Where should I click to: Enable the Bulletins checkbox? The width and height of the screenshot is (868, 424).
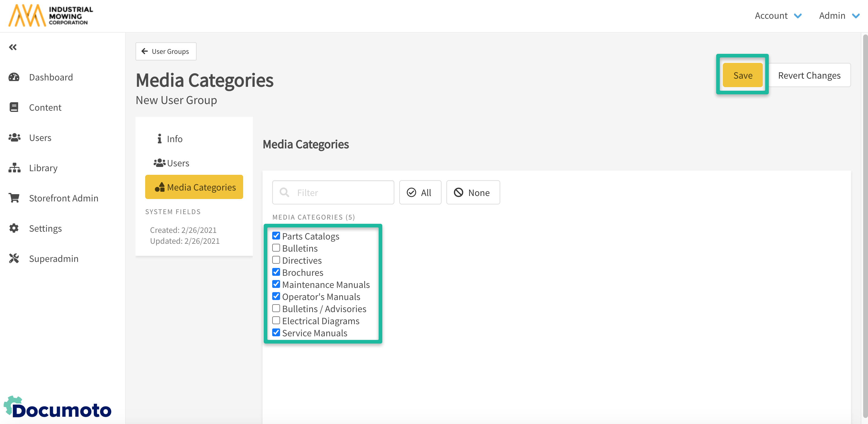click(276, 248)
